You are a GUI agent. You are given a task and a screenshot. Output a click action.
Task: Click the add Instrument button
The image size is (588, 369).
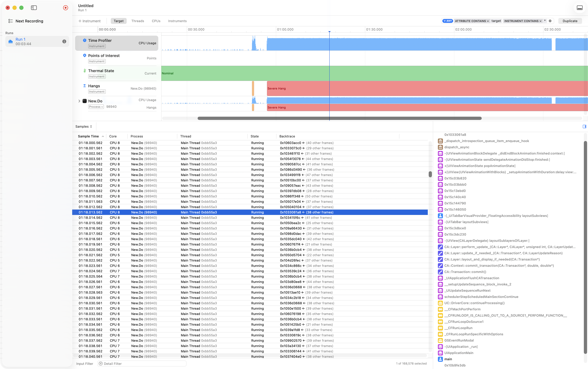point(89,21)
